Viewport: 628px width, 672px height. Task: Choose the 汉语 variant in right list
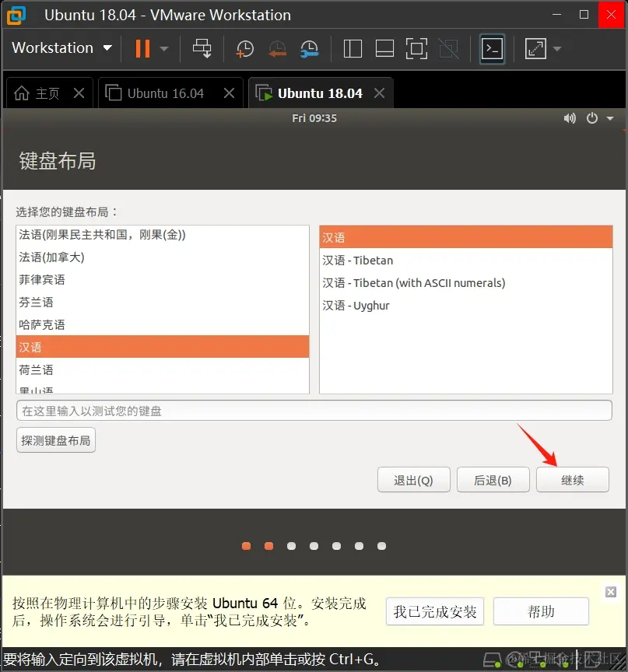pos(466,237)
